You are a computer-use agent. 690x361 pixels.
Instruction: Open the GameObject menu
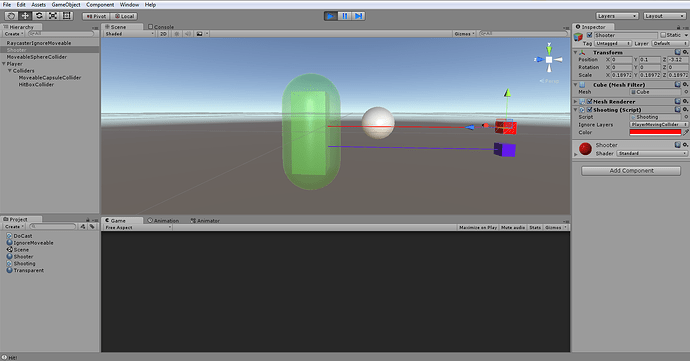point(66,4)
